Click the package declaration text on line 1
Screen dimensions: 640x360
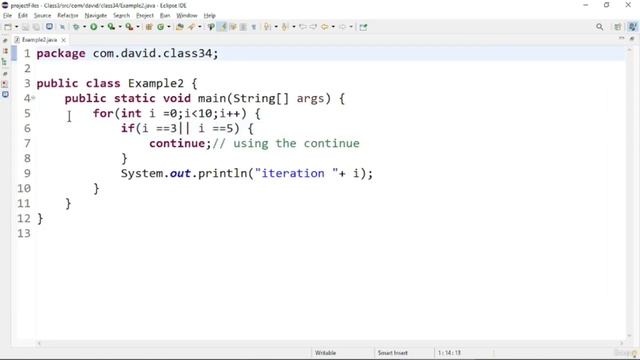(x=127, y=53)
